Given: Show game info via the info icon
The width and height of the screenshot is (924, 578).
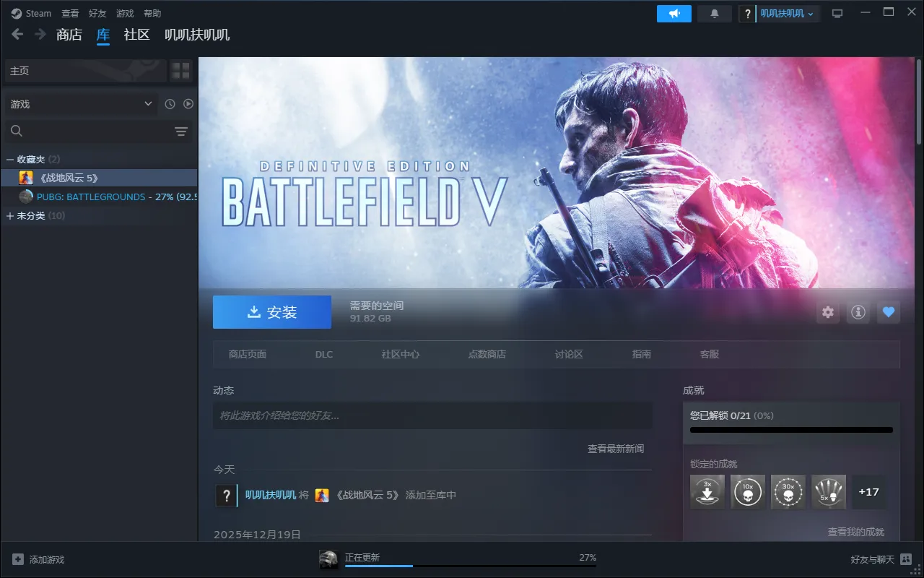Looking at the screenshot, I should 858,312.
